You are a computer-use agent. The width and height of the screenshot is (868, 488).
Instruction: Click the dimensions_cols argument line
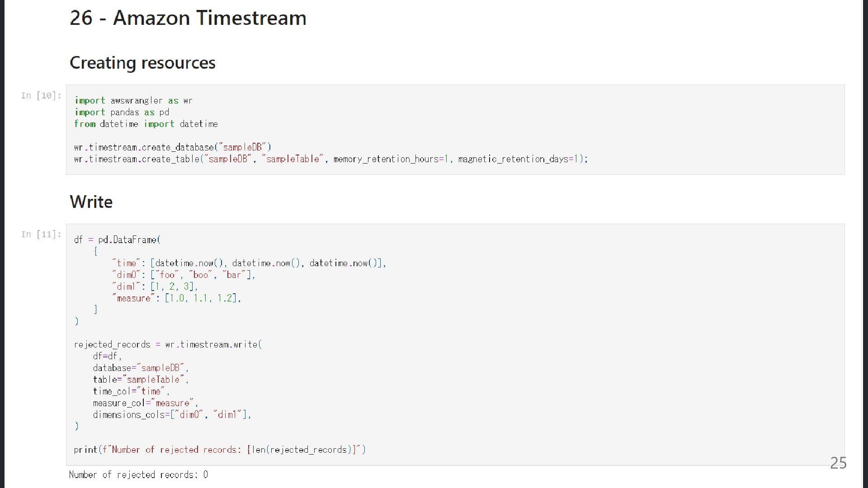(172, 415)
